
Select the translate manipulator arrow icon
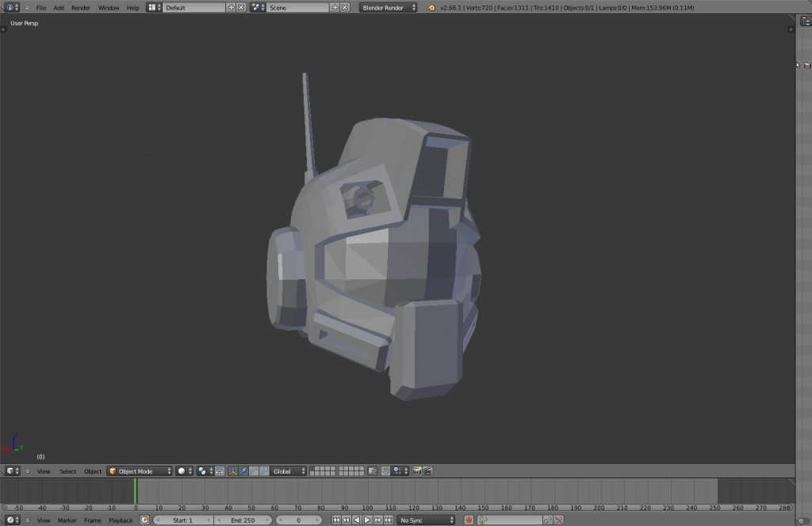(243, 471)
